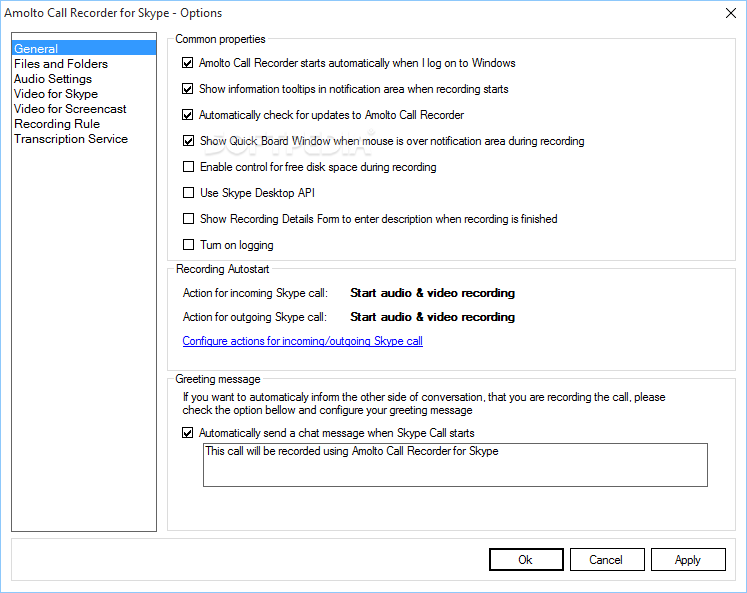Uncheck Automatically send a chat message
747x593 pixels.
pyautogui.click(x=188, y=433)
